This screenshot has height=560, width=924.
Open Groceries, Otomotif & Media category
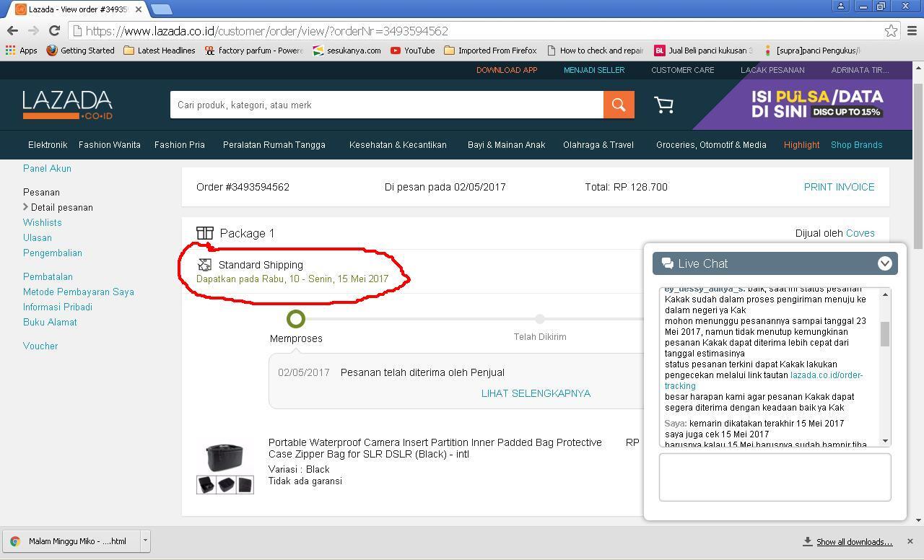[711, 145]
